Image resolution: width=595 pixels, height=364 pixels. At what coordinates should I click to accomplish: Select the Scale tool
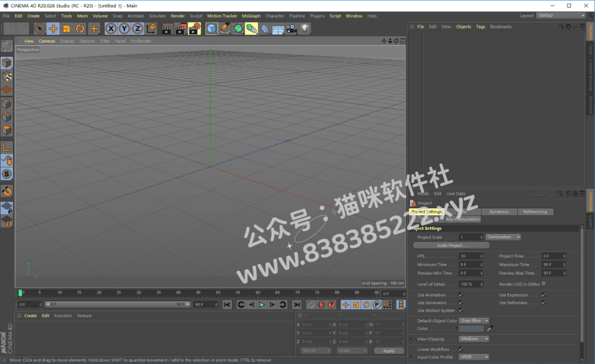point(67,29)
